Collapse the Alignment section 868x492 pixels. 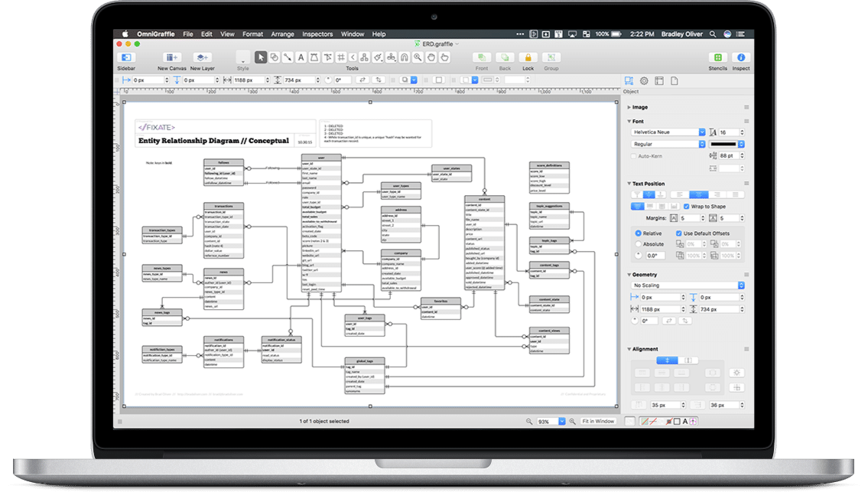629,350
